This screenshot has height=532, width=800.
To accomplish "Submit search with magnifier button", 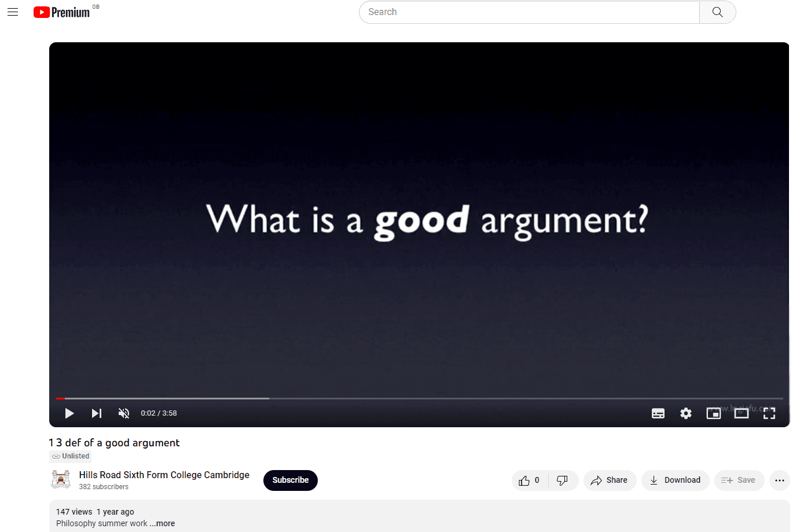I will 717,12.
